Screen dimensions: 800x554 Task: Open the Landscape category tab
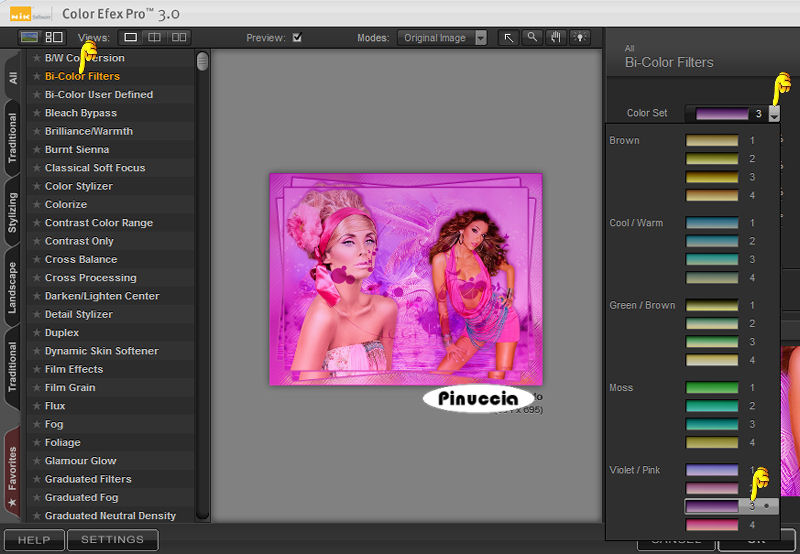(x=12, y=287)
